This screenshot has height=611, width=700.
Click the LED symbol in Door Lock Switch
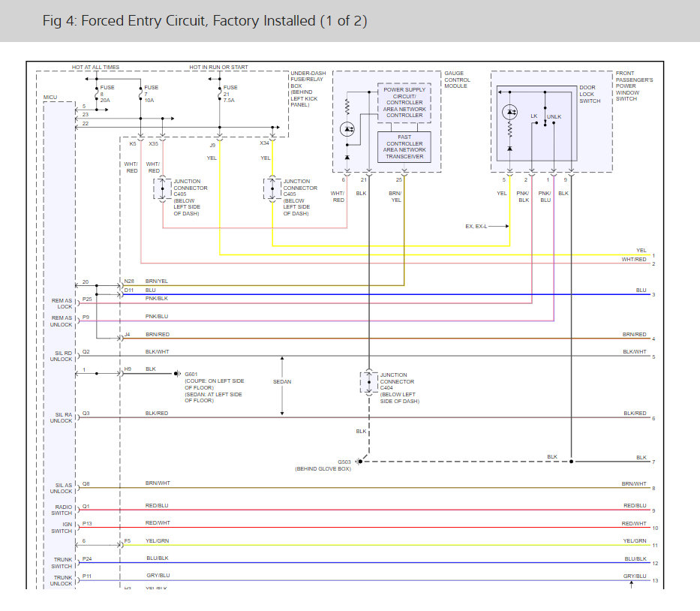(x=509, y=112)
